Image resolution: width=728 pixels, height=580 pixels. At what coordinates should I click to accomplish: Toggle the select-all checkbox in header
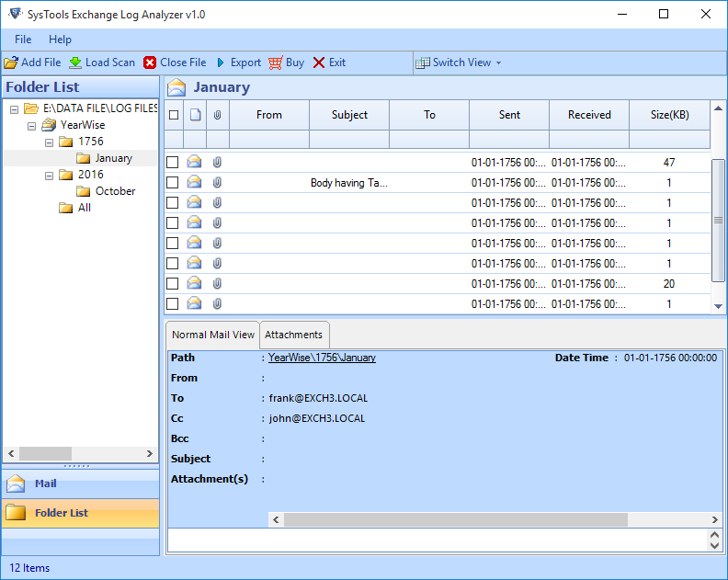point(174,115)
